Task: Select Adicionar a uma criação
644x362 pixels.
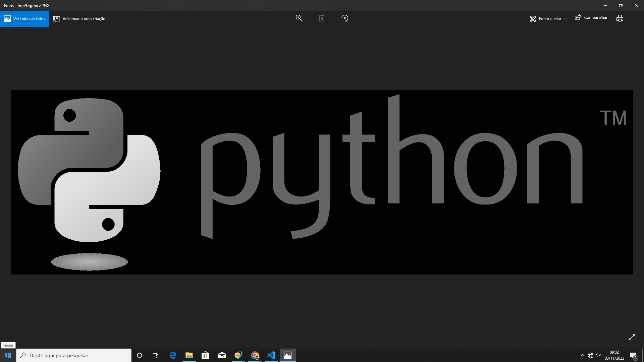Action: tap(79, 19)
